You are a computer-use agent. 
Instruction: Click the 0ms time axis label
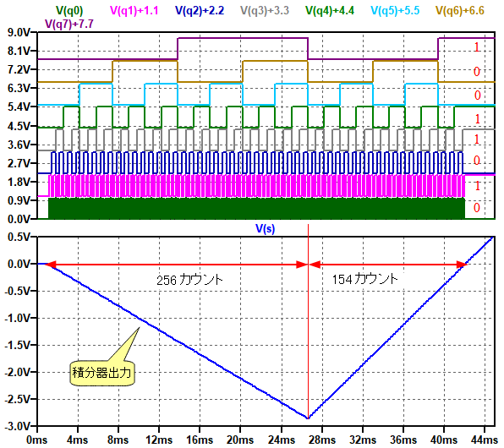coord(36,440)
